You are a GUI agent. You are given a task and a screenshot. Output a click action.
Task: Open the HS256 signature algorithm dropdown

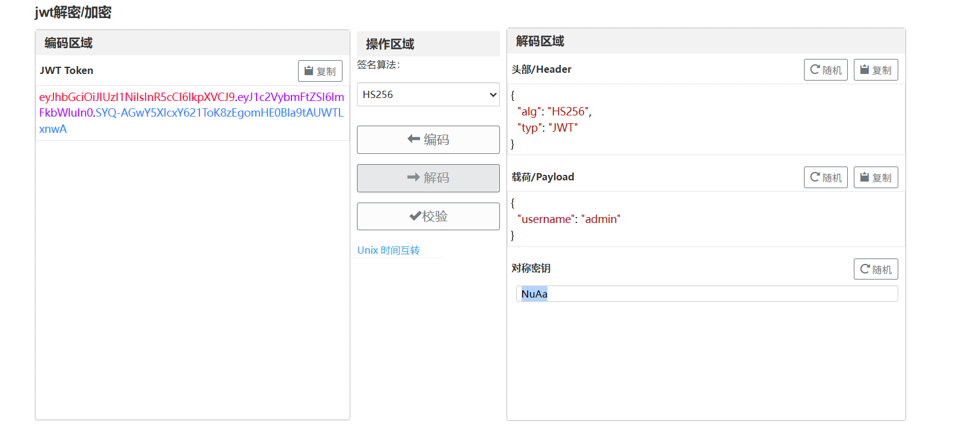(x=428, y=94)
